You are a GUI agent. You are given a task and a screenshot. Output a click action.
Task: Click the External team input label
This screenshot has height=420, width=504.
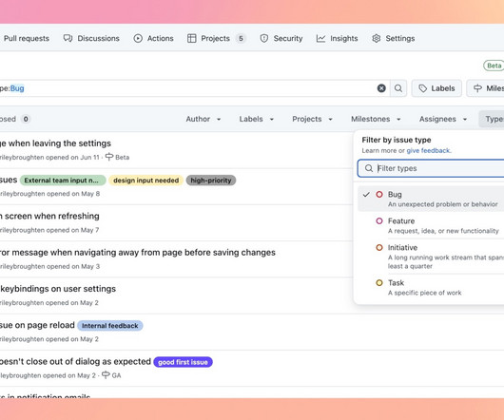click(63, 181)
